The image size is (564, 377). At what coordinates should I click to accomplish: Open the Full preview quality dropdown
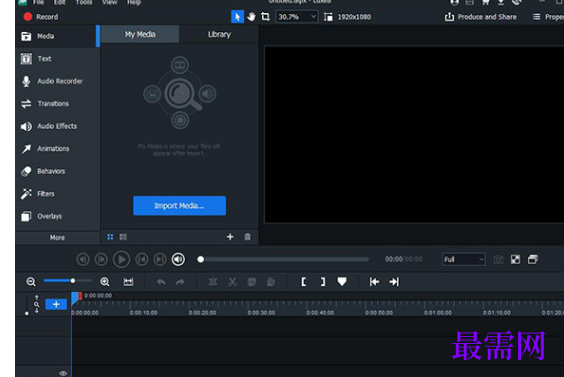pos(464,259)
